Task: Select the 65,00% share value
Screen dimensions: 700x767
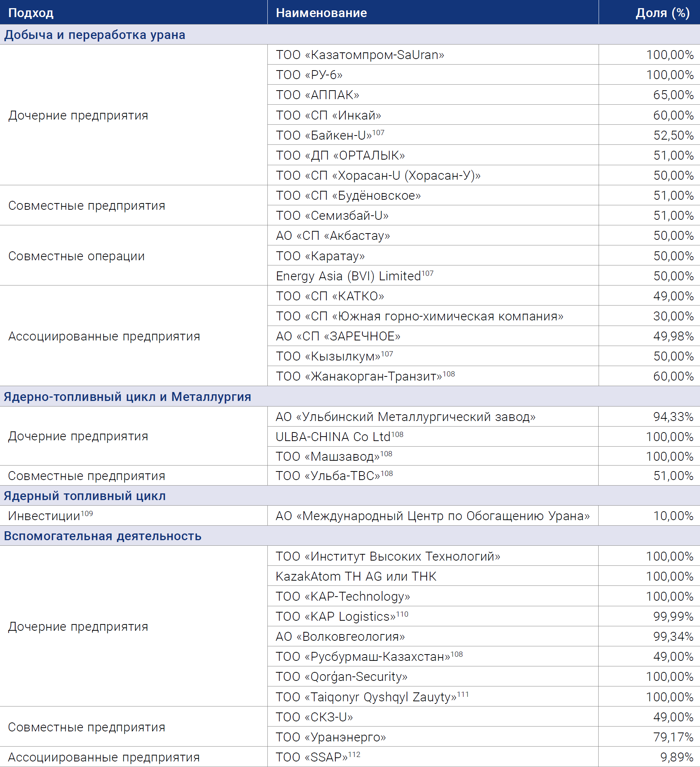Action: pyautogui.click(x=673, y=95)
